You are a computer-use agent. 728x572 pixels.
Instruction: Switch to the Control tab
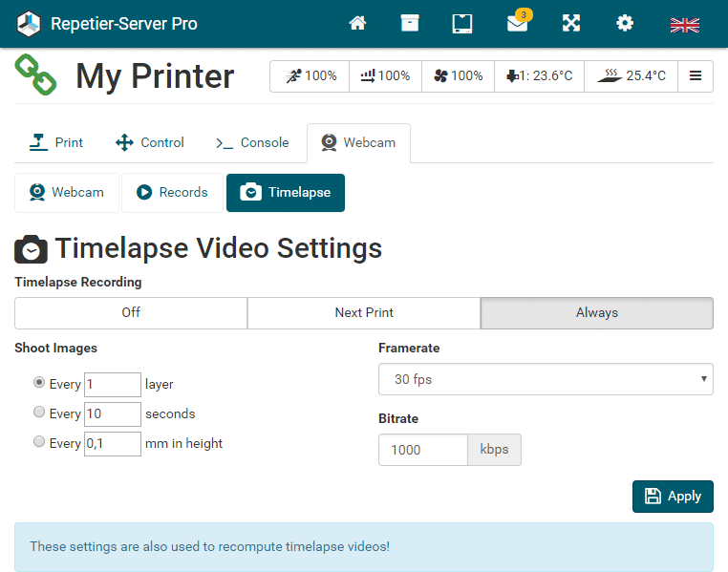click(149, 142)
